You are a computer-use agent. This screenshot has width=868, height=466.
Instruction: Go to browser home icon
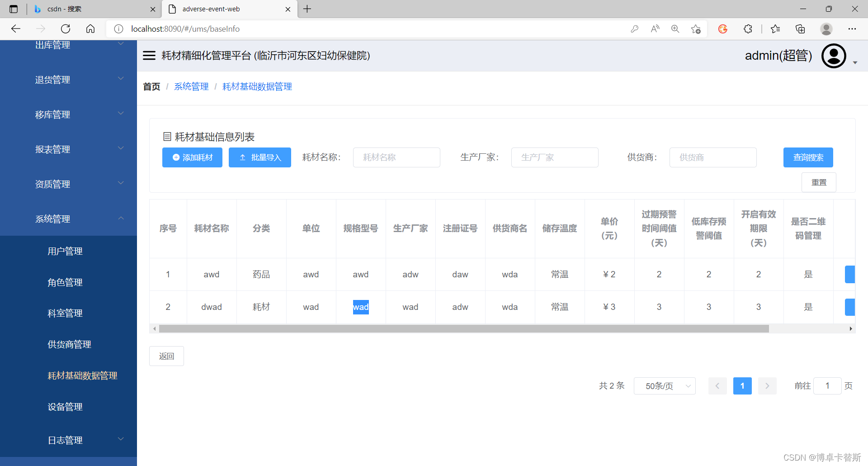pos(90,29)
